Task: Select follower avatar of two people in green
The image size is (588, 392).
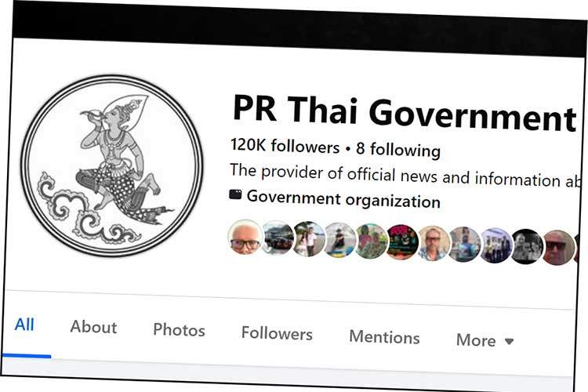Action: coord(371,241)
